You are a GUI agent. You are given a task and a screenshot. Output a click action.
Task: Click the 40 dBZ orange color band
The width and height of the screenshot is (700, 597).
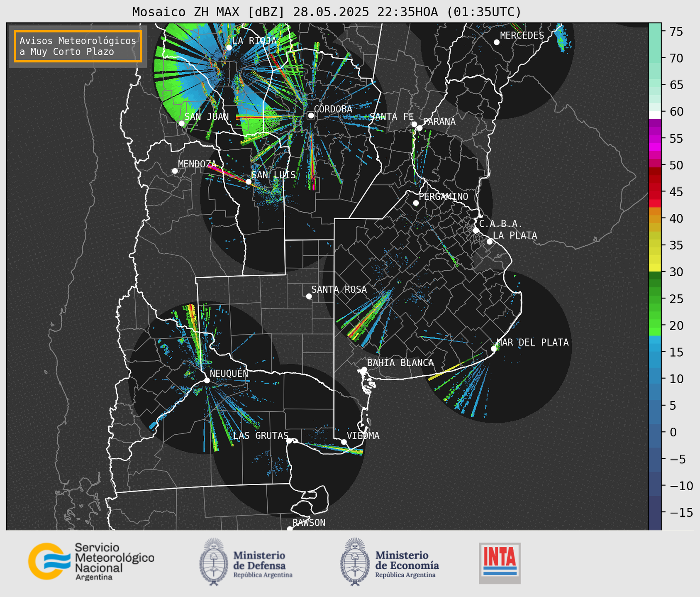click(655, 219)
